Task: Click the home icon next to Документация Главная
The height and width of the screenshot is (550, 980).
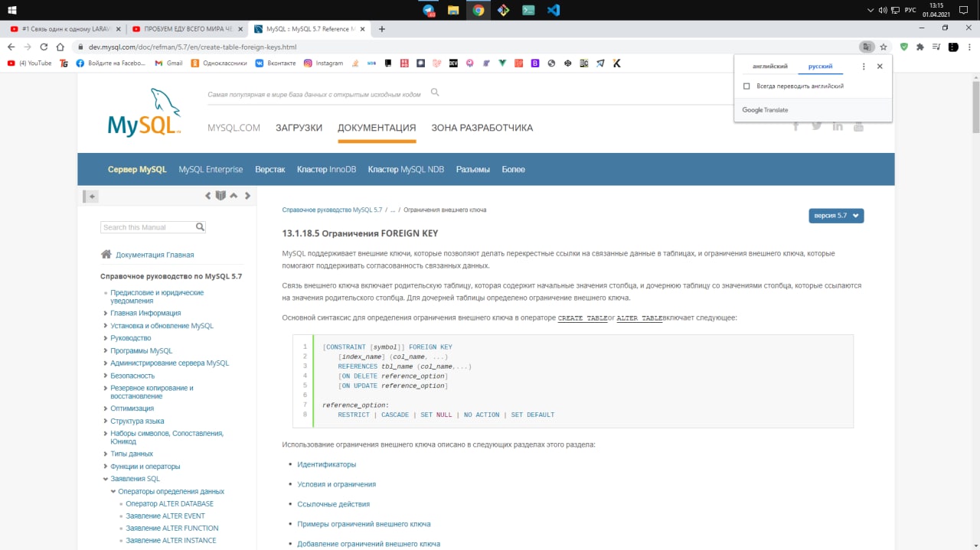Action: [106, 255]
